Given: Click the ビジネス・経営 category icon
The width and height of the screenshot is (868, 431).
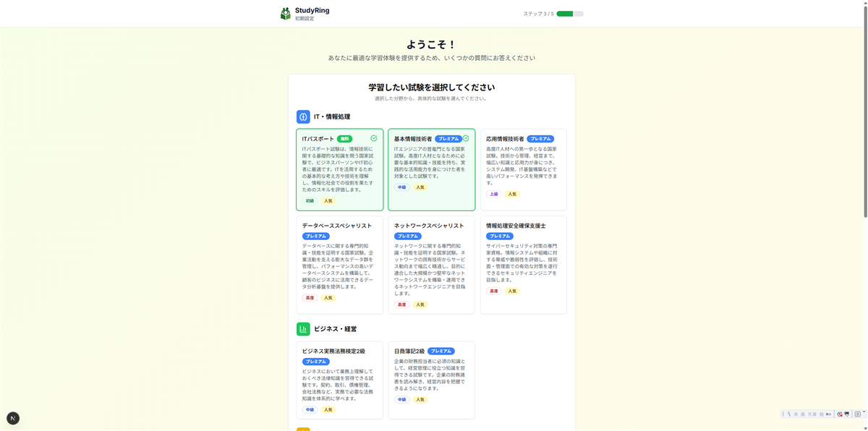Looking at the screenshot, I should coord(302,328).
